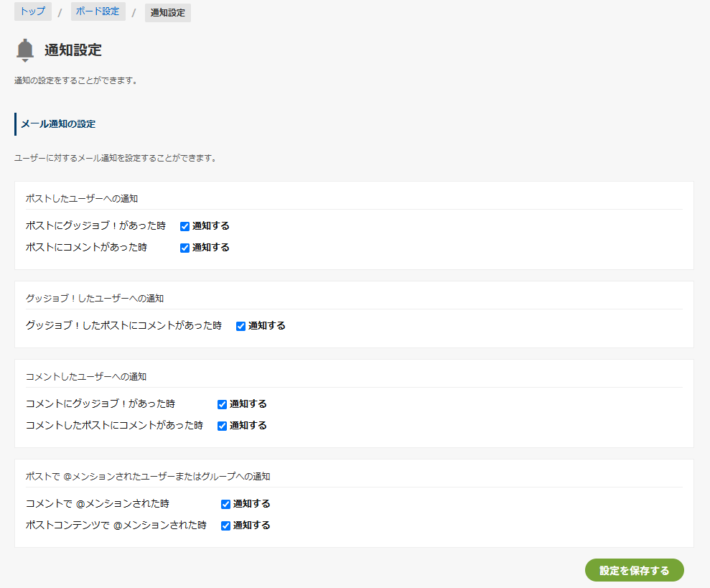Viewport: 710px width, 588px height.
Task: Select 通知設定 breadcrumb item
Action: click(167, 13)
